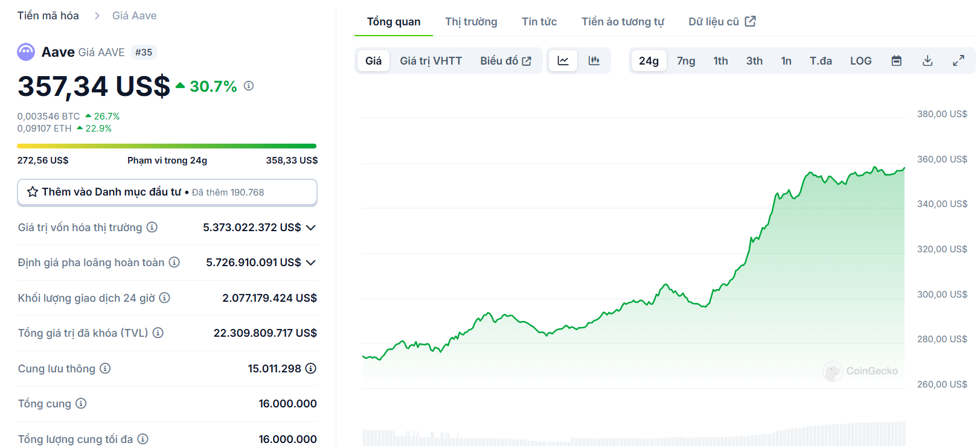
Task: Open the Tin tức tab
Action: tap(539, 22)
